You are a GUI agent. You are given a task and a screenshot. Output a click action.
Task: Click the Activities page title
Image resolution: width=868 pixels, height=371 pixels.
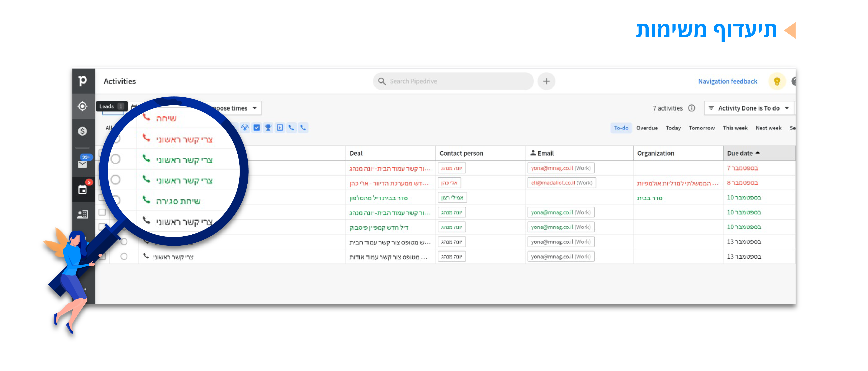[x=120, y=82]
